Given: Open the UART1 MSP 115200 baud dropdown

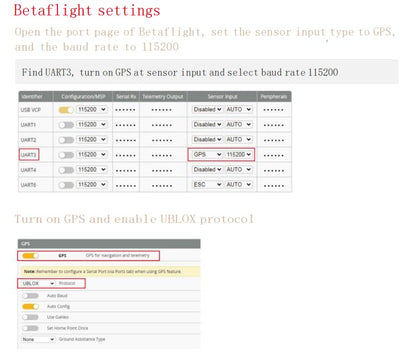Looking at the screenshot, I should pos(92,124).
